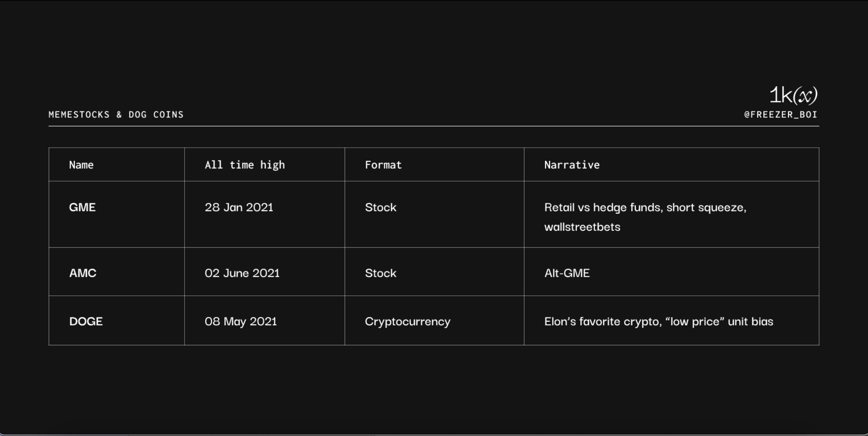Image resolution: width=868 pixels, height=436 pixels.
Task: Click the MEMESTOCKS & DOG COINS title
Action: [x=116, y=115]
